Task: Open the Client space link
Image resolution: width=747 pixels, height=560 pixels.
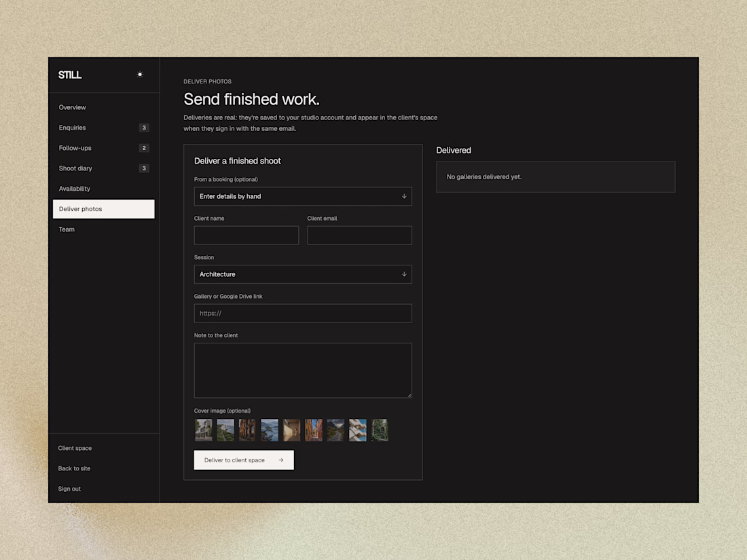Action: tap(75, 448)
